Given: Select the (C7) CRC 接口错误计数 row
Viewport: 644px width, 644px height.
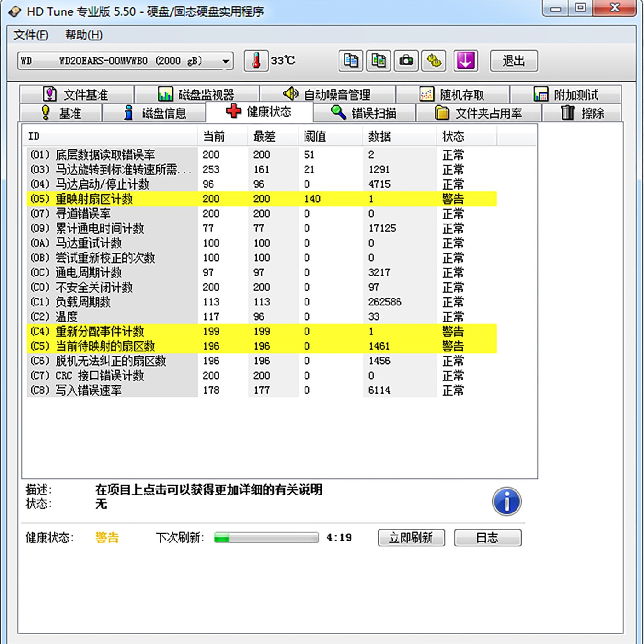Looking at the screenshot, I should (x=262, y=375).
